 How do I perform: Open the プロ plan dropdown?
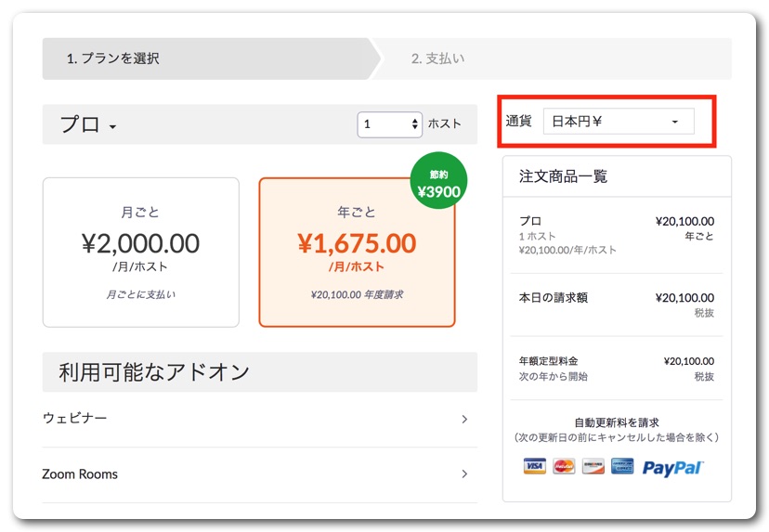click(89, 125)
